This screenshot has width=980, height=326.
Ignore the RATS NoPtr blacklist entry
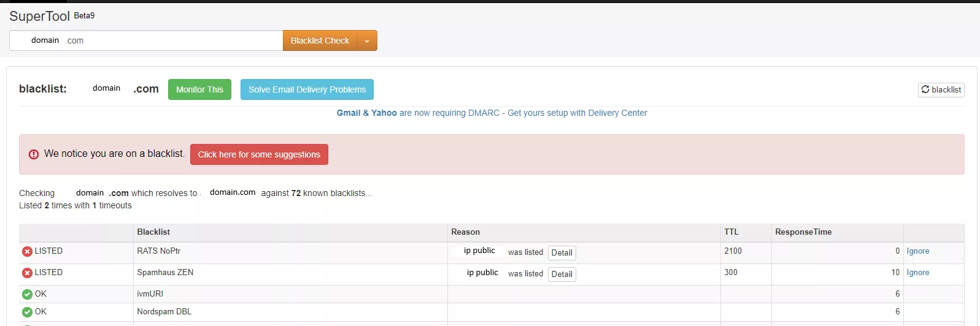click(x=918, y=251)
